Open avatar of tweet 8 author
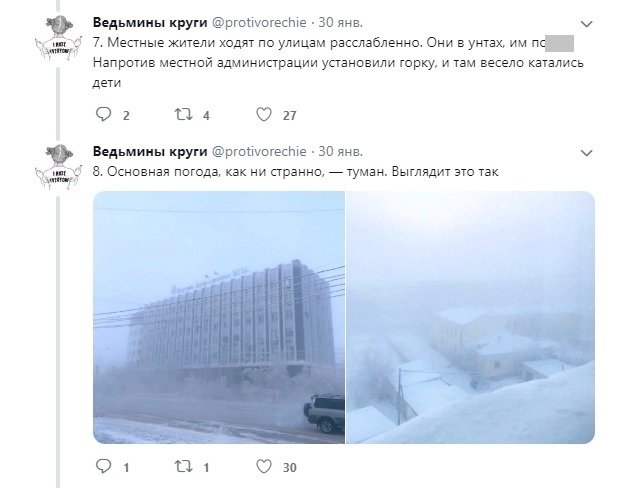630x488 pixels. [58, 167]
